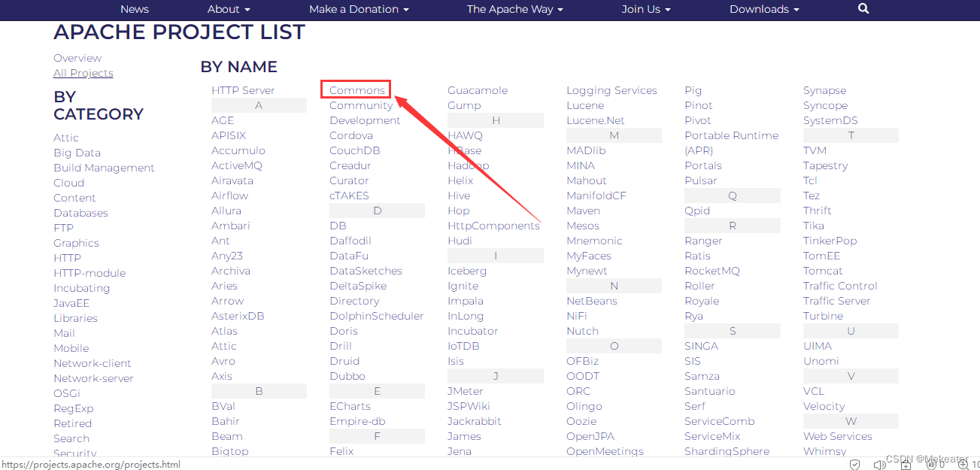
Task: Open the Cloud category
Action: tap(68, 183)
